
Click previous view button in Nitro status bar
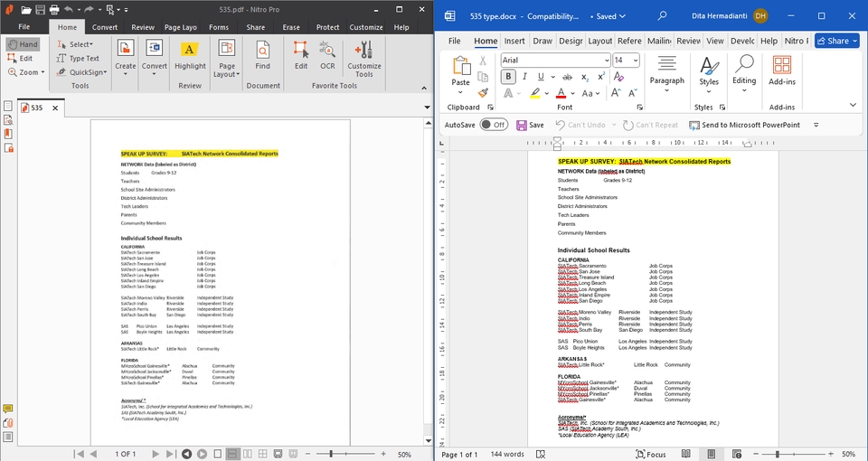(187, 454)
